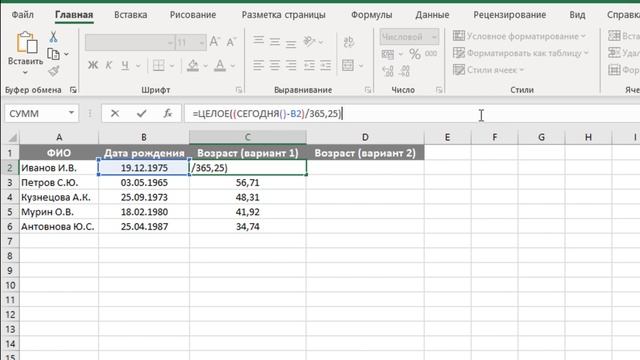Open Number (Число) dialog launcher
640x360 pixels.
[439, 90]
